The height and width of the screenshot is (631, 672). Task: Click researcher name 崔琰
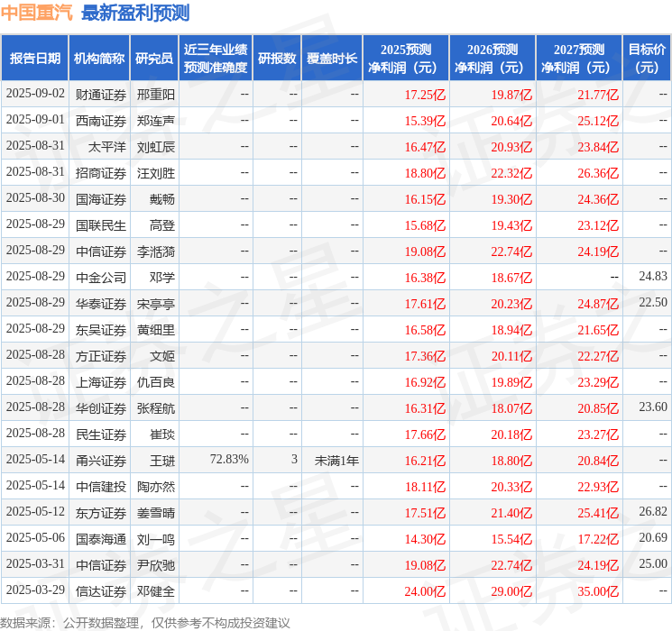pos(162,434)
